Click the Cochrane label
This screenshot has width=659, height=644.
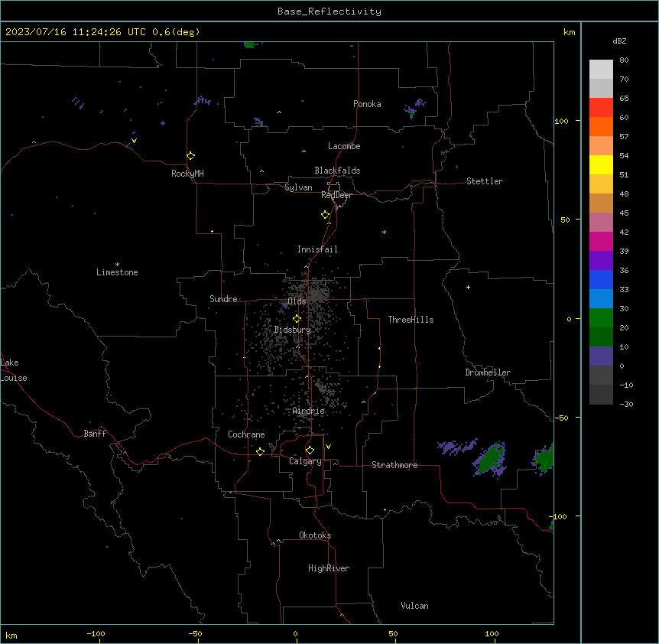(246, 434)
